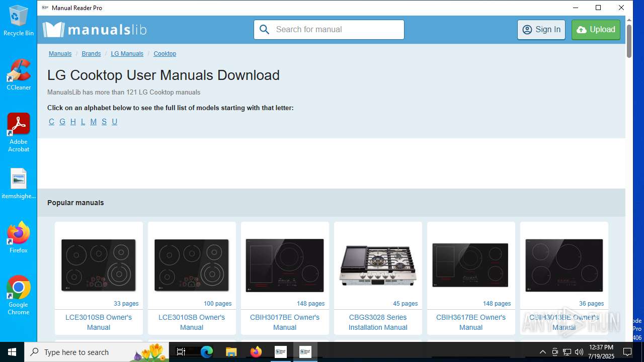
Task: Open the LG Manuals breadcrumb link
Action: coord(127,54)
